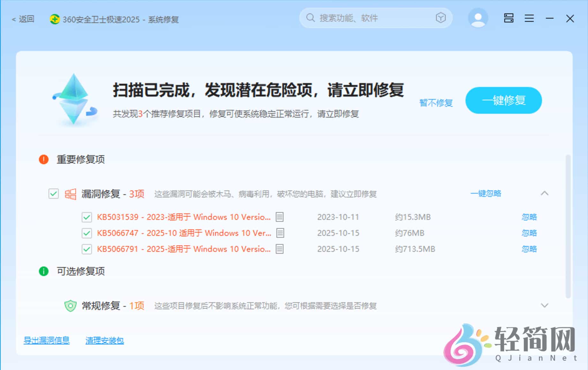Click the green info icon beside 可选修复项
This screenshot has height=370, width=588.
(x=44, y=271)
